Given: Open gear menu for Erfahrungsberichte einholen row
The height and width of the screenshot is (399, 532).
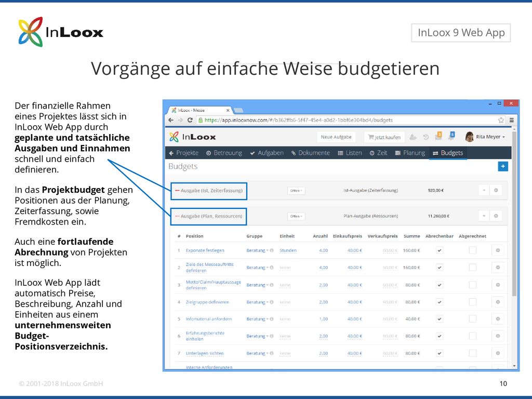Looking at the screenshot, I should point(498,336).
